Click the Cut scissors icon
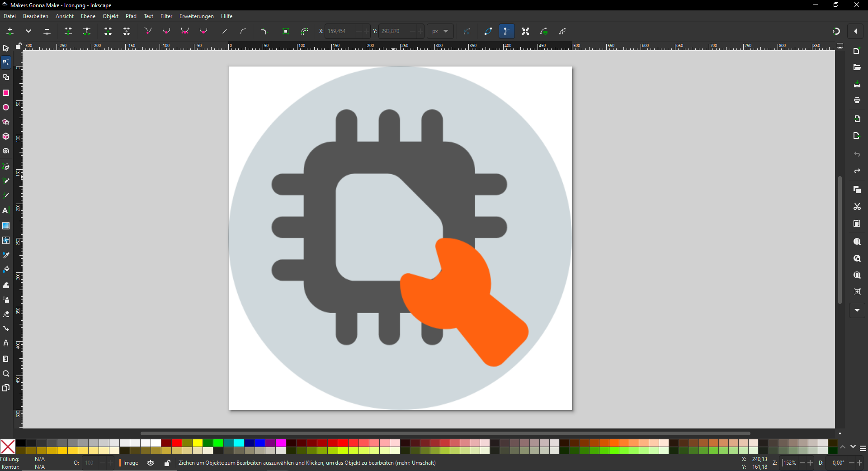This screenshot has width=868, height=471. tap(857, 207)
